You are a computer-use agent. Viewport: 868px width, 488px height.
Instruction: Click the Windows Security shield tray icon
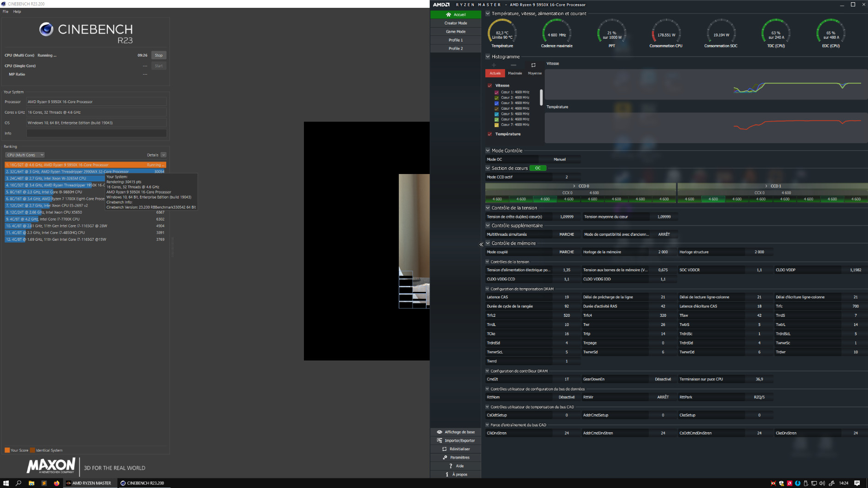pyautogui.click(x=781, y=483)
